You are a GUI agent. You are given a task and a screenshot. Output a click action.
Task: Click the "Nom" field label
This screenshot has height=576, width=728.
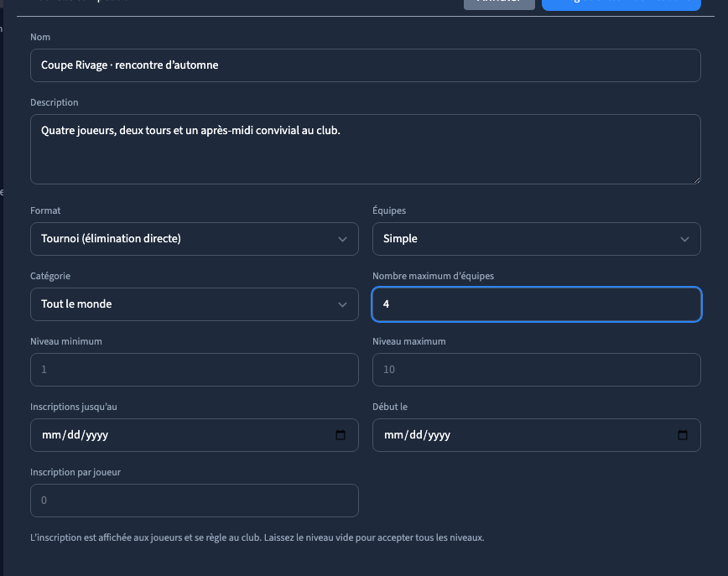click(40, 37)
